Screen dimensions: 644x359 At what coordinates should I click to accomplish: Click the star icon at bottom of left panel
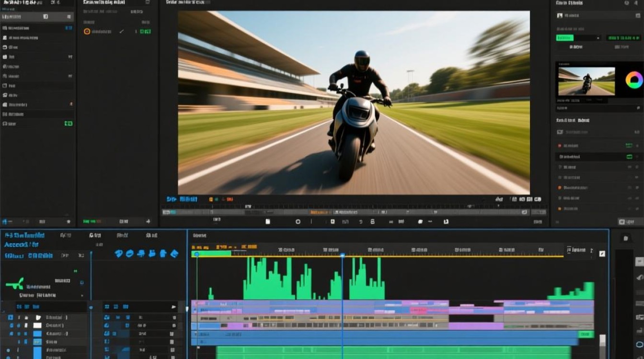pyautogui.click(x=68, y=222)
